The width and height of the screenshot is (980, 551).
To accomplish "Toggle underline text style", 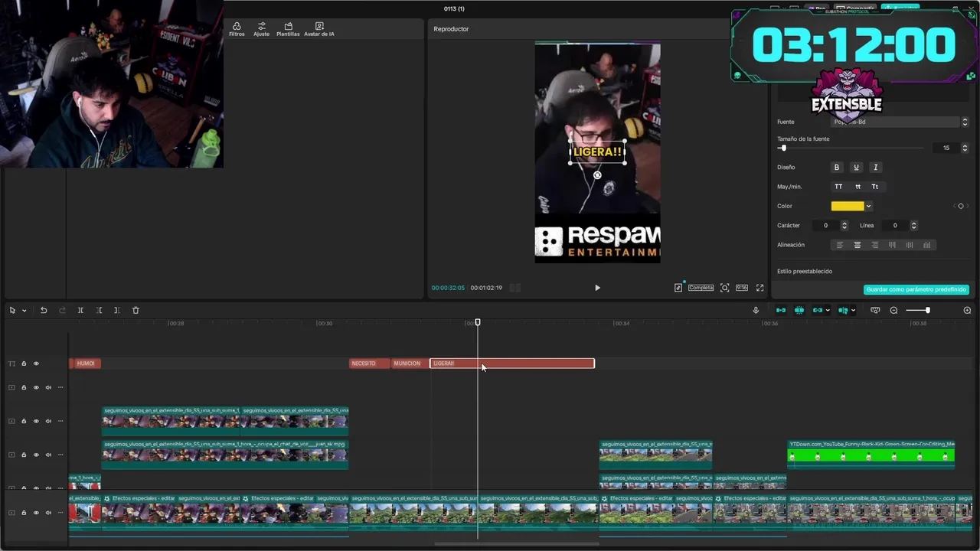I will click(x=856, y=167).
